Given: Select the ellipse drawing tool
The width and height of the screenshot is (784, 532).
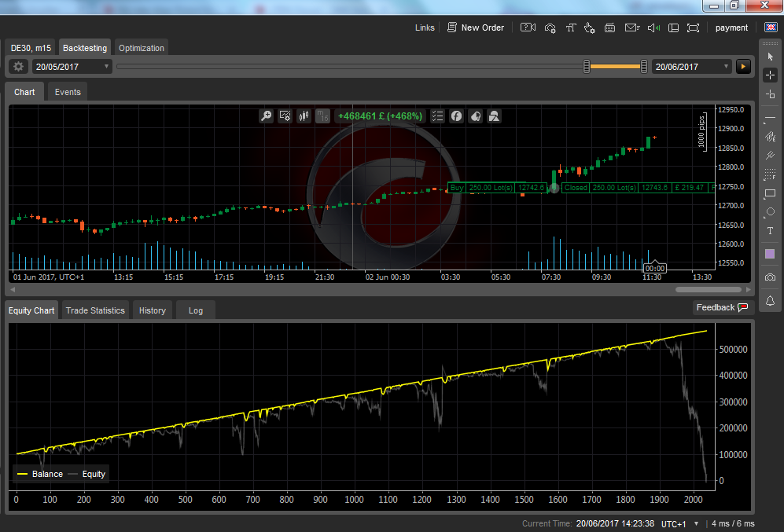Looking at the screenshot, I should coord(770,212).
